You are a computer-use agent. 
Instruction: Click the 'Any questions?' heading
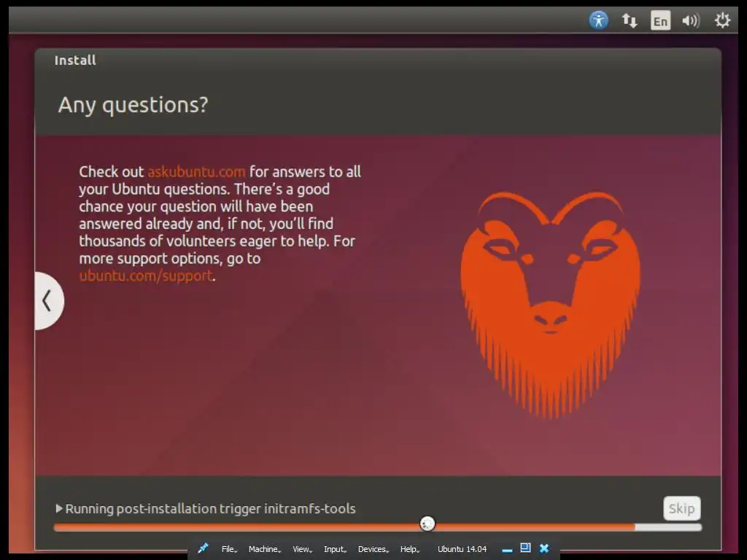133,105
